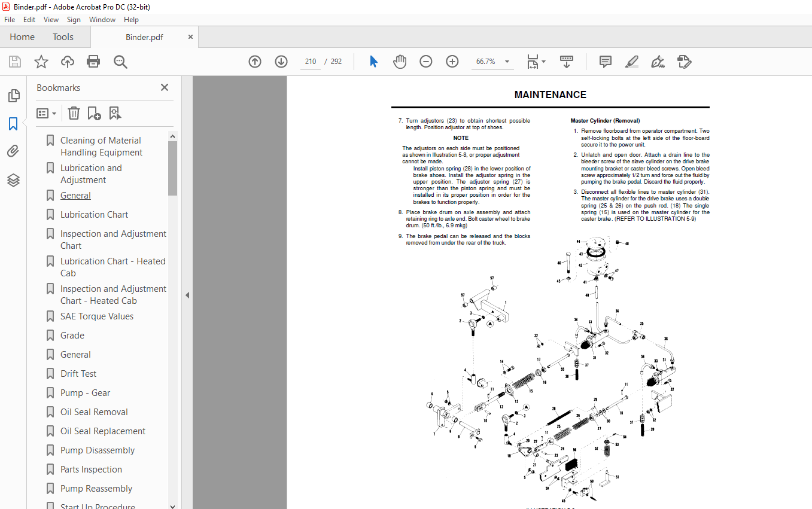Viewport: 812px width, 509px height.
Task: Click the scrolling mode keyboard-like icon
Action: pos(567,62)
